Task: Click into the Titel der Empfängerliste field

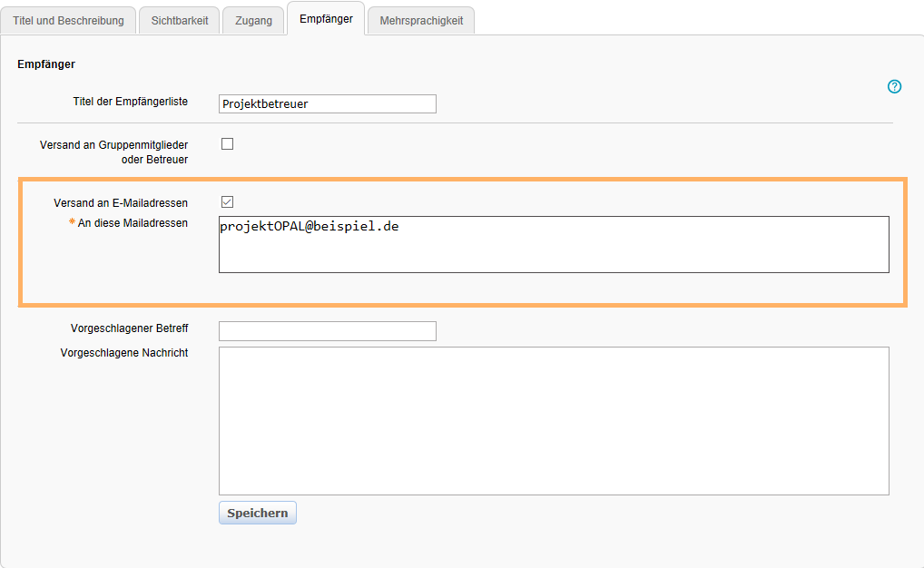Action: [327, 103]
